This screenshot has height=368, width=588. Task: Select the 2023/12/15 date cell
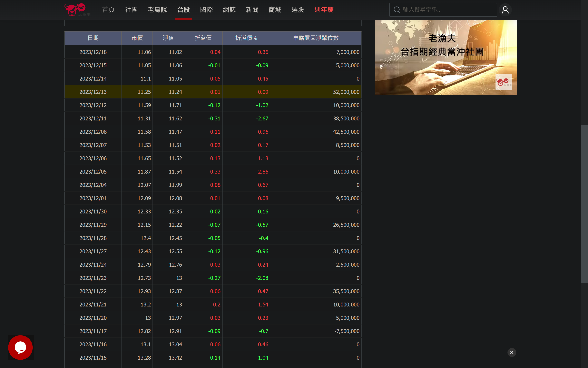click(x=93, y=65)
